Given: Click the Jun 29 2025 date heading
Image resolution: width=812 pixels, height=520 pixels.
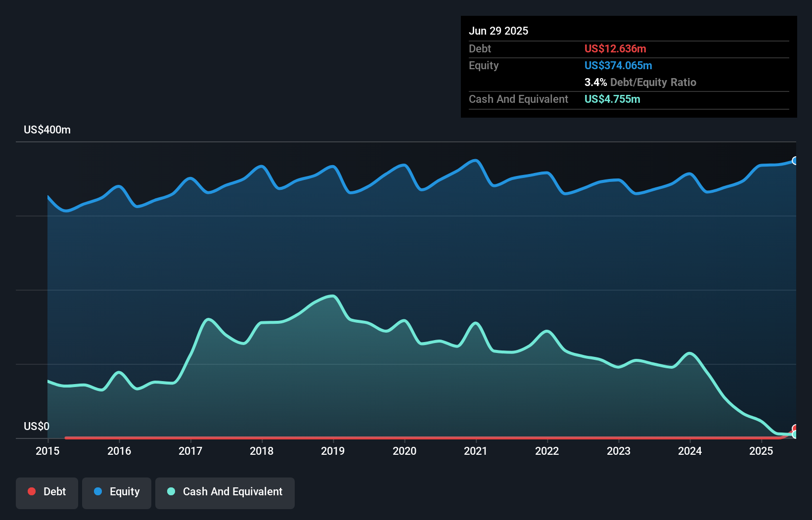Looking at the screenshot, I should click(x=498, y=31).
